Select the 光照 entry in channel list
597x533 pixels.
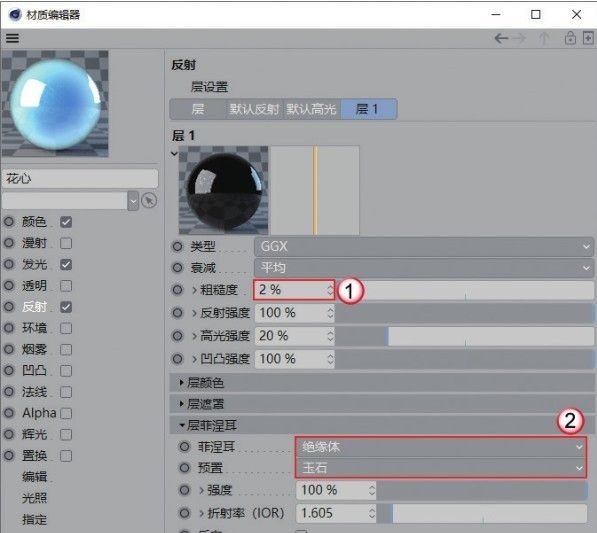point(34,498)
